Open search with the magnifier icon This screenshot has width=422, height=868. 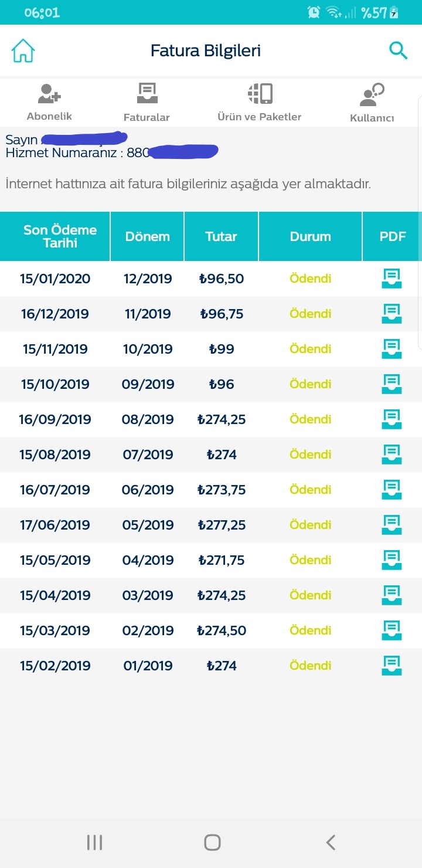[x=398, y=51]
